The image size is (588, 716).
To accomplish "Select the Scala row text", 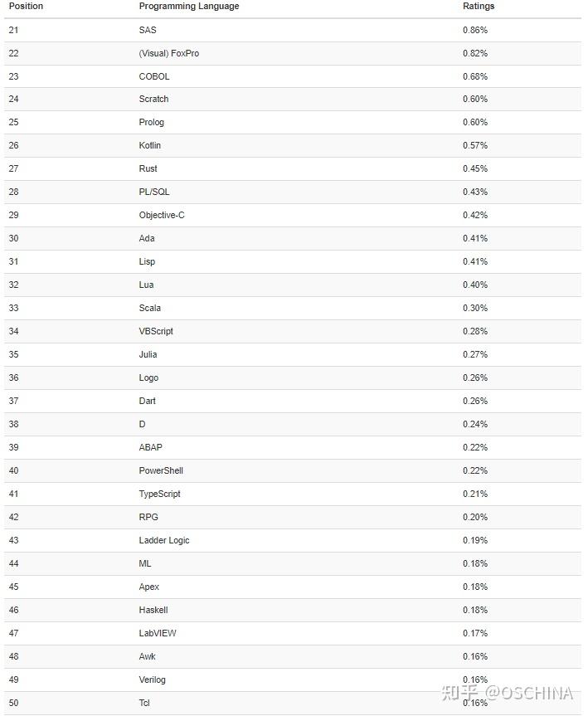I will click(x=150, y=308).
